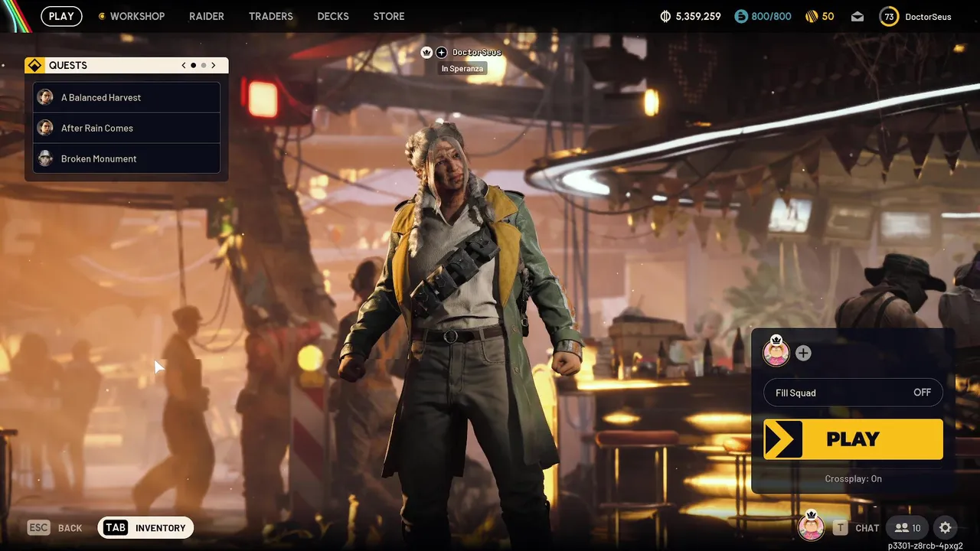Open Broken Monument quest
This screenshot has height=551, width=980.
(127, 158)
